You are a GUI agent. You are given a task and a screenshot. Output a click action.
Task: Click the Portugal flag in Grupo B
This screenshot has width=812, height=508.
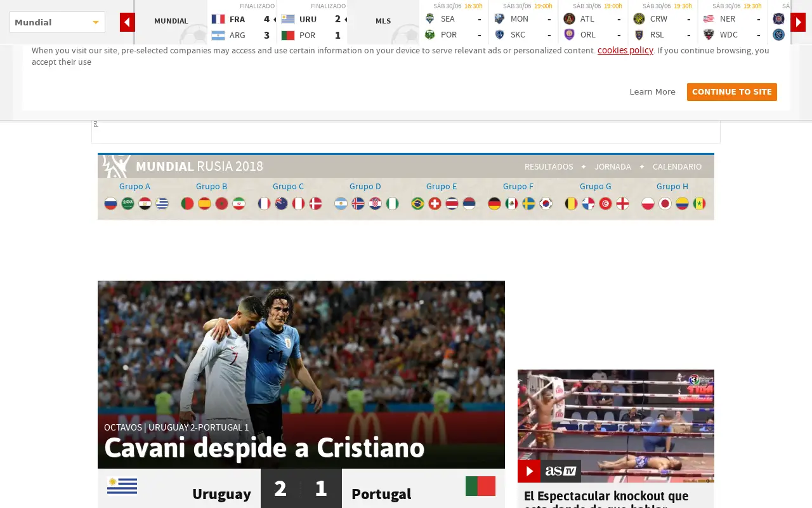(188, 204)
